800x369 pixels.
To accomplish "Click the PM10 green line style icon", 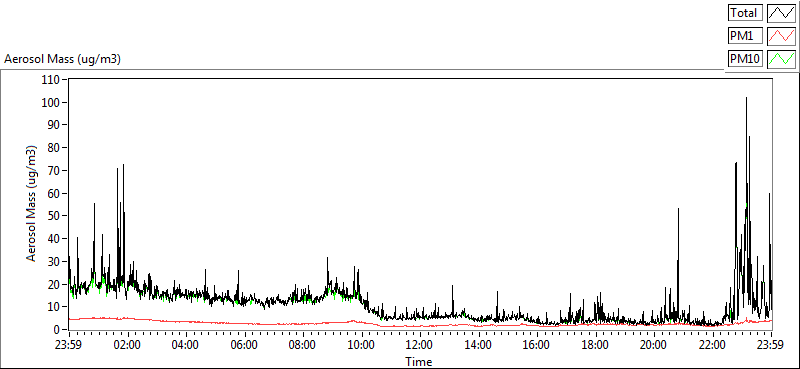I will click(x=781, y=59).
